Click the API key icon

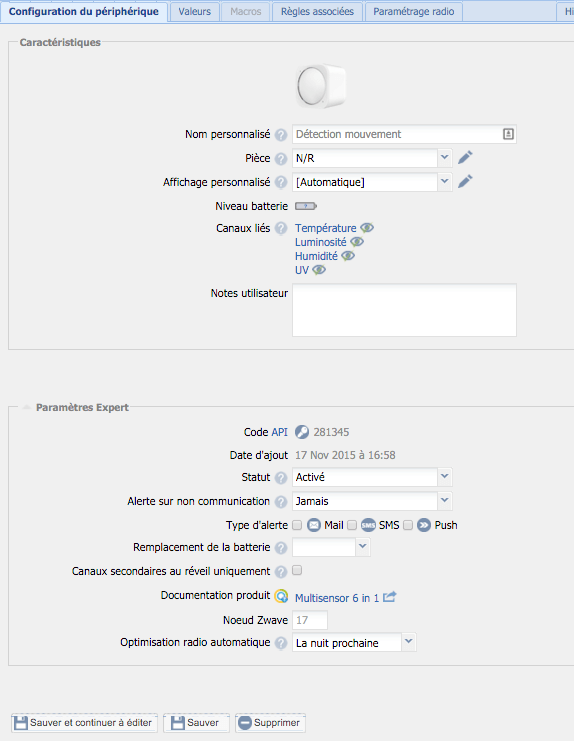302,432
